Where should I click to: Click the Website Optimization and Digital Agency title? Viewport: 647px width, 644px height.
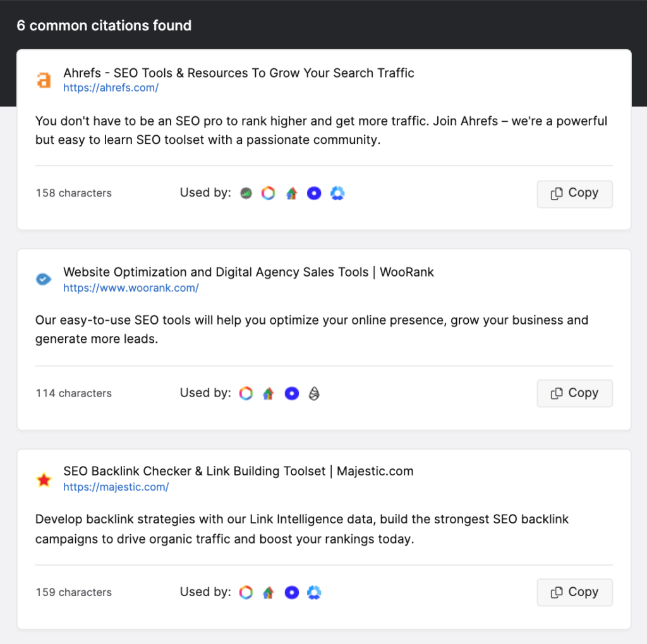tap(248, 272)
